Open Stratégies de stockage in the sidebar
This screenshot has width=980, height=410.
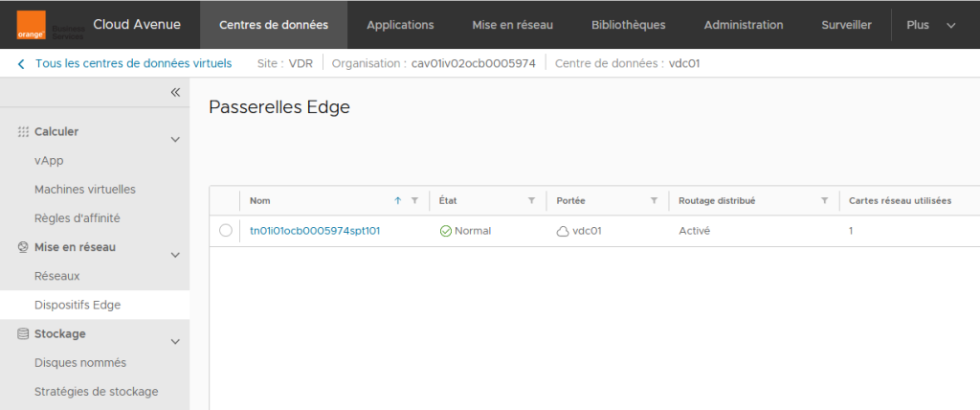[97, 392]
